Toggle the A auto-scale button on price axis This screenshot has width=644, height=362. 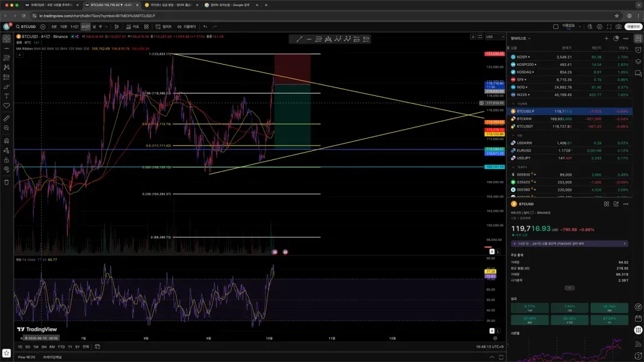click(x=492, y=251)
